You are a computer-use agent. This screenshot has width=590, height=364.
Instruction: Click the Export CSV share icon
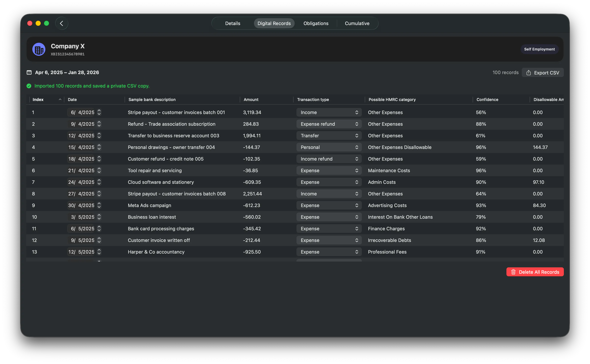pyautogui.click(x=528, y=73)
